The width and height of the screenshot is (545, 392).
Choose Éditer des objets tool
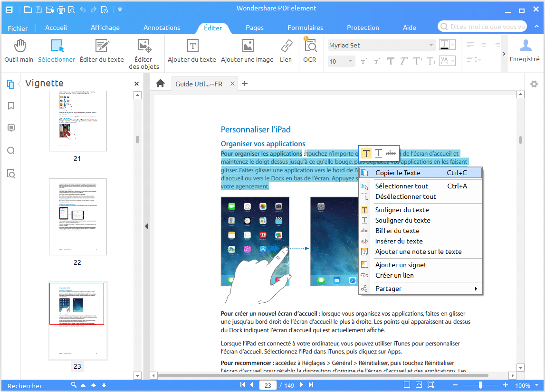[x=144, y=55]
